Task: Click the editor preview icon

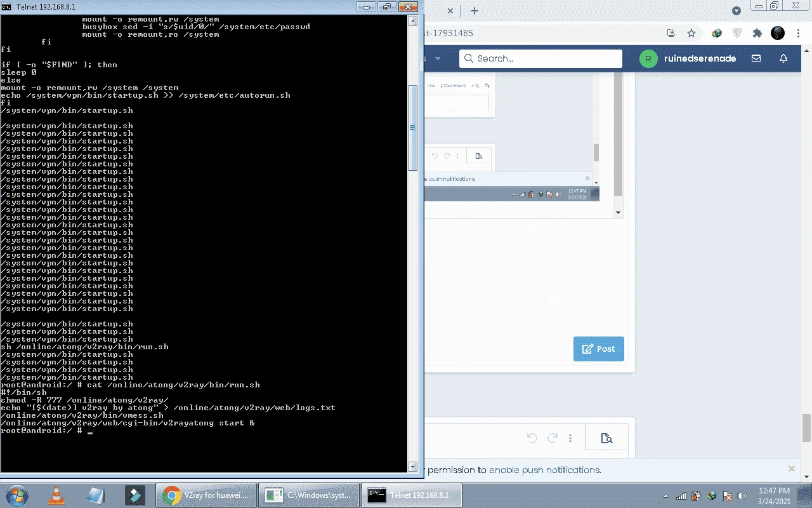Action: tap(606, 438)
